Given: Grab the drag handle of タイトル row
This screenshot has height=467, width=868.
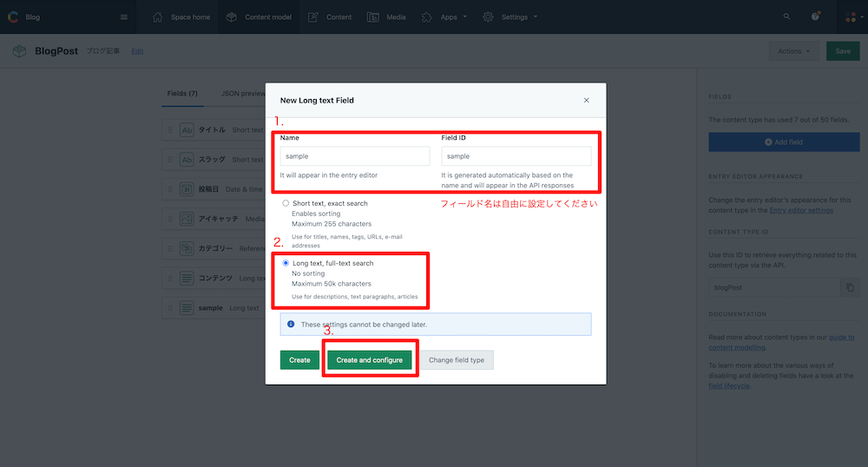Looking at the screenshot, I should pos(170,129).
